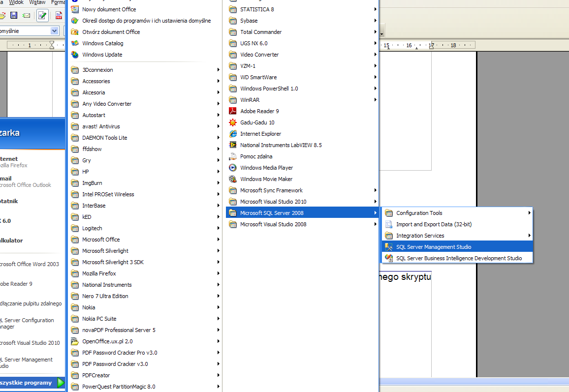Screen dimensions: 569x392
Task: Expand the Nero 7 Ultra Edition arrow
Action: 218,296
